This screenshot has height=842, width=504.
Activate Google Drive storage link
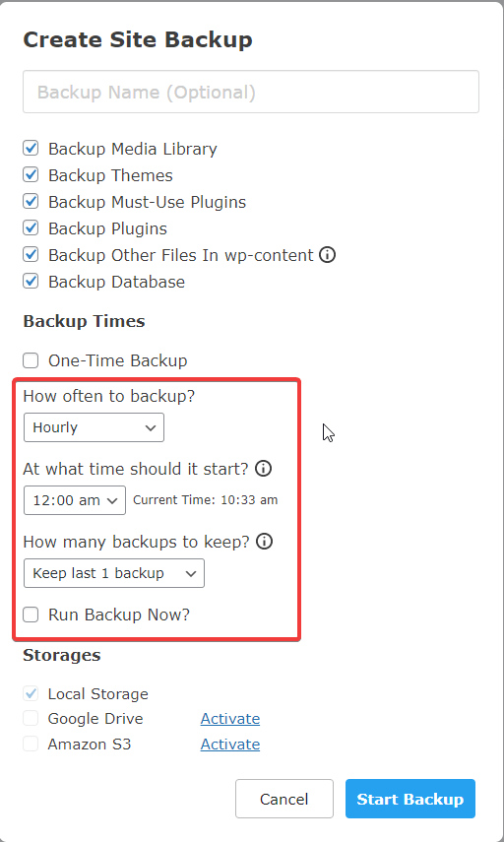[x=230, y=719]
